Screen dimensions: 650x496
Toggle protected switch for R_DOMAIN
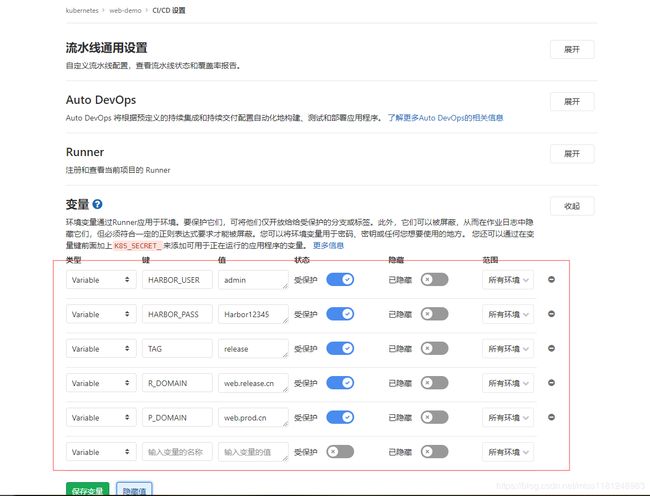pos(340,383)
